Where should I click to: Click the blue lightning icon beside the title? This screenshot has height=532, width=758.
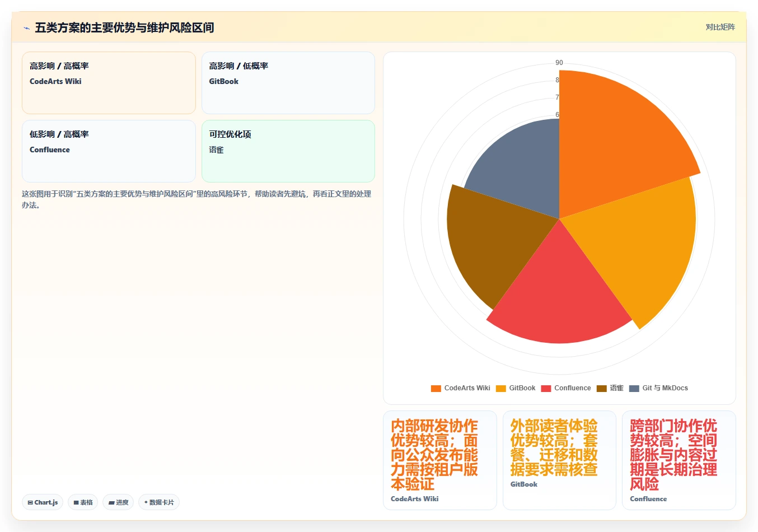[x=26, y=28]
